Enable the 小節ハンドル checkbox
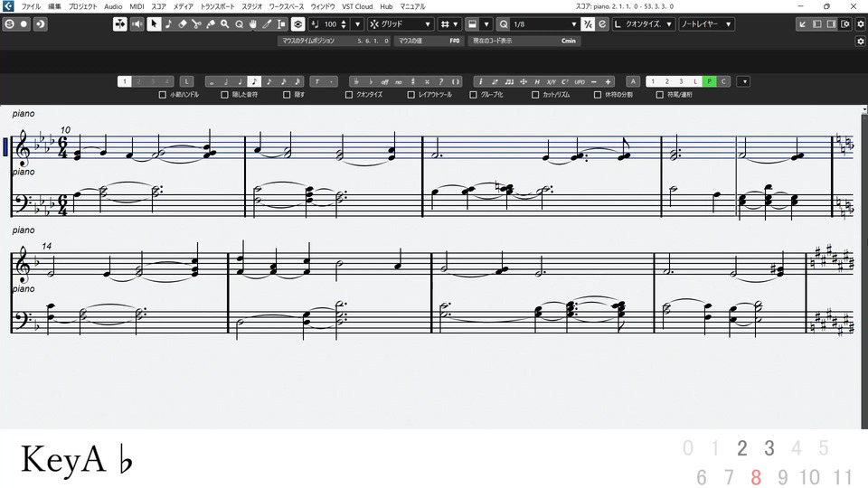 click(163, 94)
